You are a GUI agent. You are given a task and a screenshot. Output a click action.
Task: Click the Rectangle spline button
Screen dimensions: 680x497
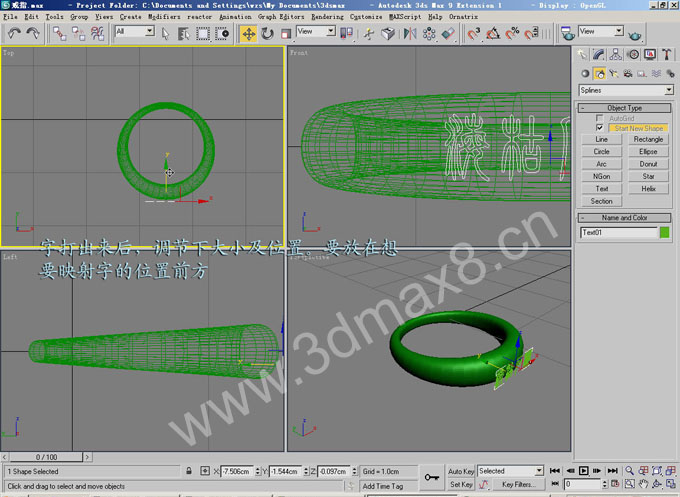pos(648,139)
